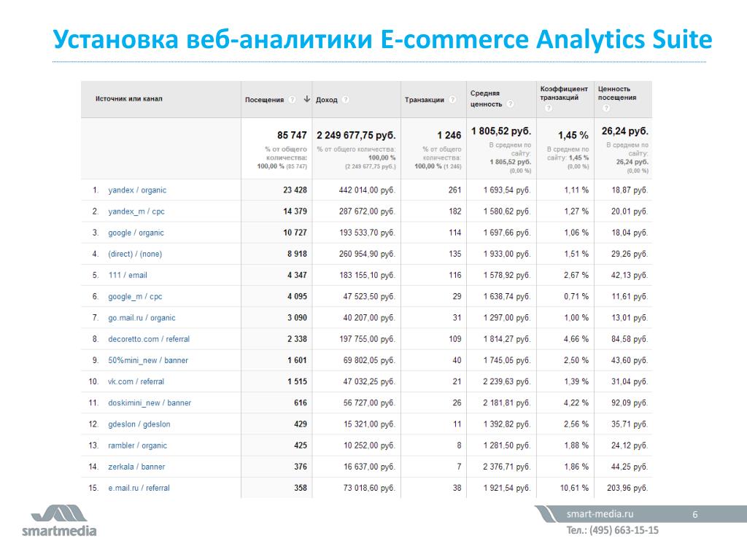Image resolution: width=747 pixels, height=560 pixels.
Task: Sort by Посещения column header
Action: [264, 99]
